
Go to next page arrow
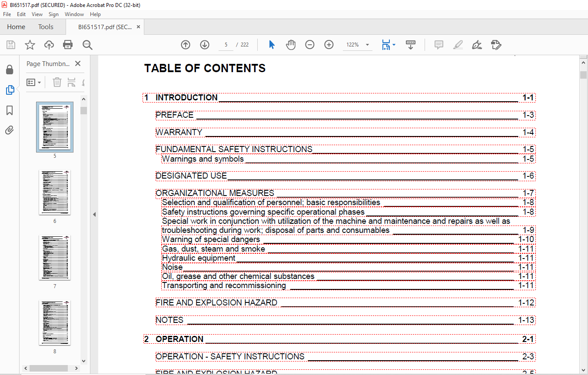(205, 45)
